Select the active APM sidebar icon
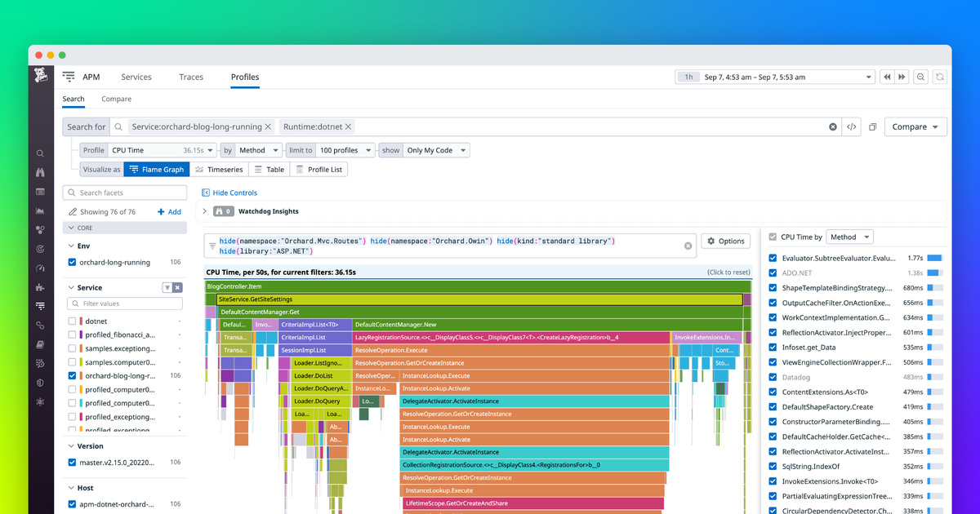 point(40,306)
